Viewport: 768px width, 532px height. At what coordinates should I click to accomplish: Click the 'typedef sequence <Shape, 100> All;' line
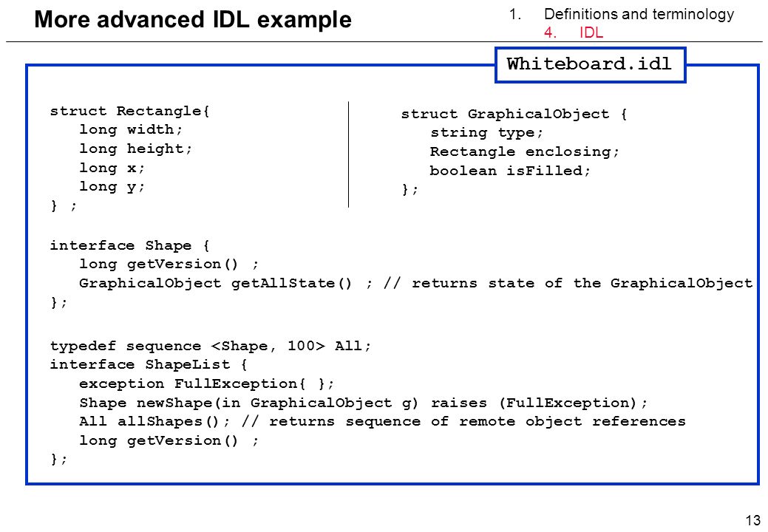pos(211,346)
